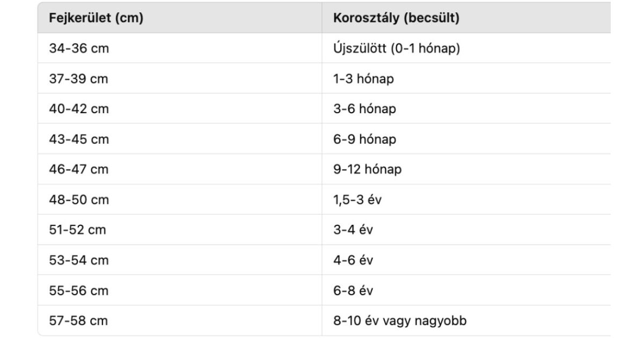Select the "3-6 hónap" table cell
The height and width of the screenshot is (338, 644).
pyautogui.click(x=364, y=109)
